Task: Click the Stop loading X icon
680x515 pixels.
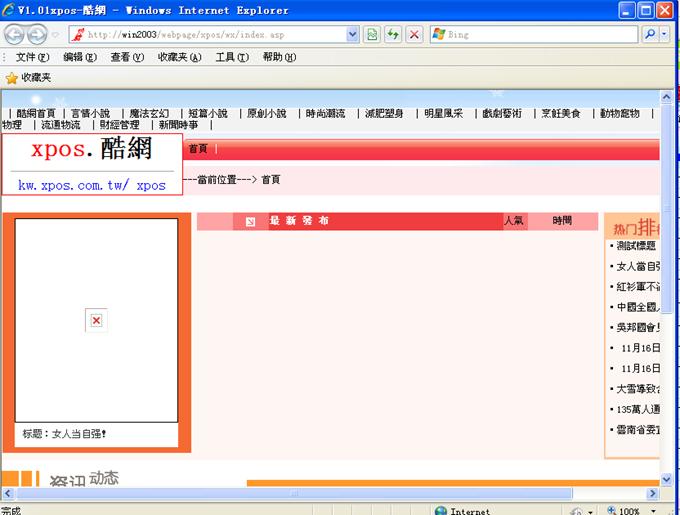Action: coord(414,34)
